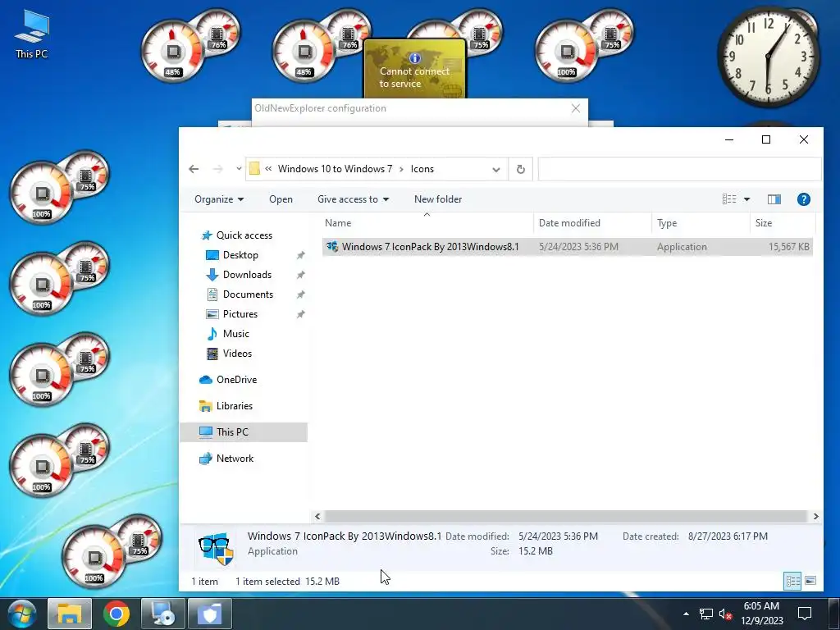This screenshot has width=840, height=630.
Task: Sort by Type column header
Action: tap(701, 223)
